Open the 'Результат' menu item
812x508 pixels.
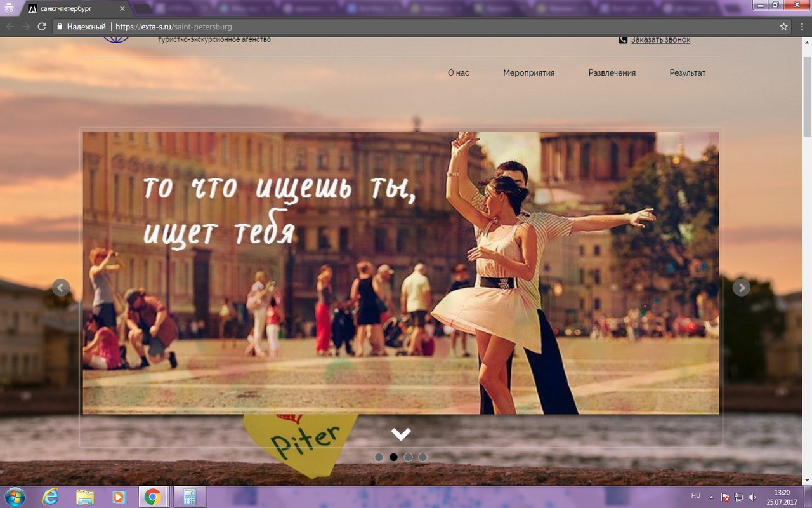[688, 73]
